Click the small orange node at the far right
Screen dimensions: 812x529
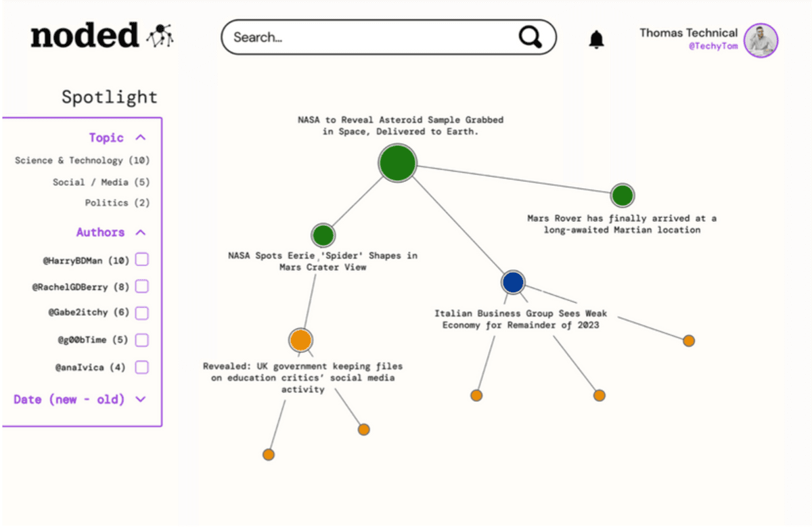(689, 341)
